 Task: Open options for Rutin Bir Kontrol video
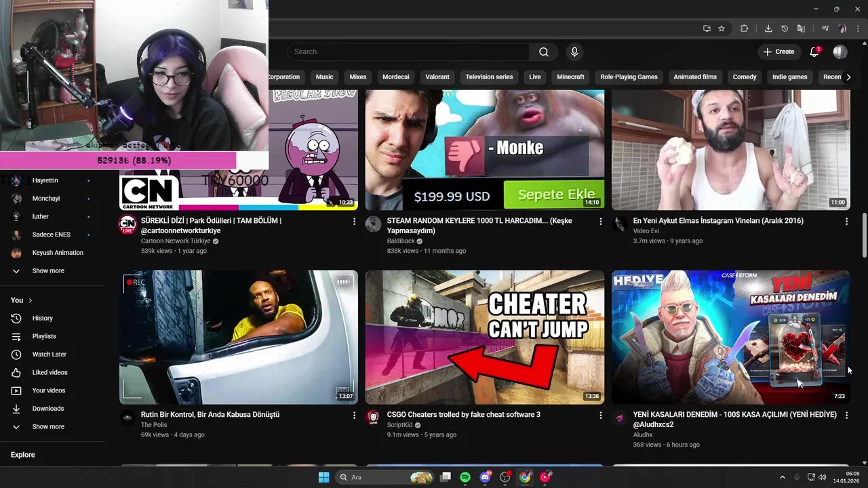click(354, 415)
